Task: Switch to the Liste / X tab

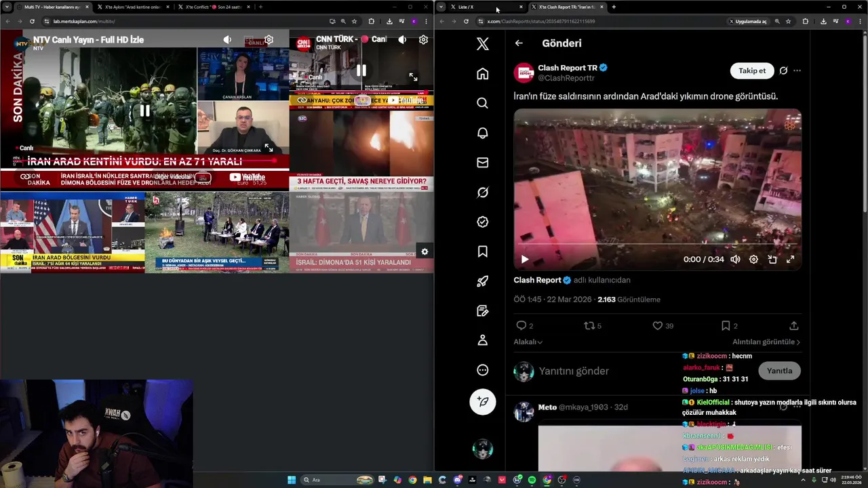Action: click(x=487, y=7)
